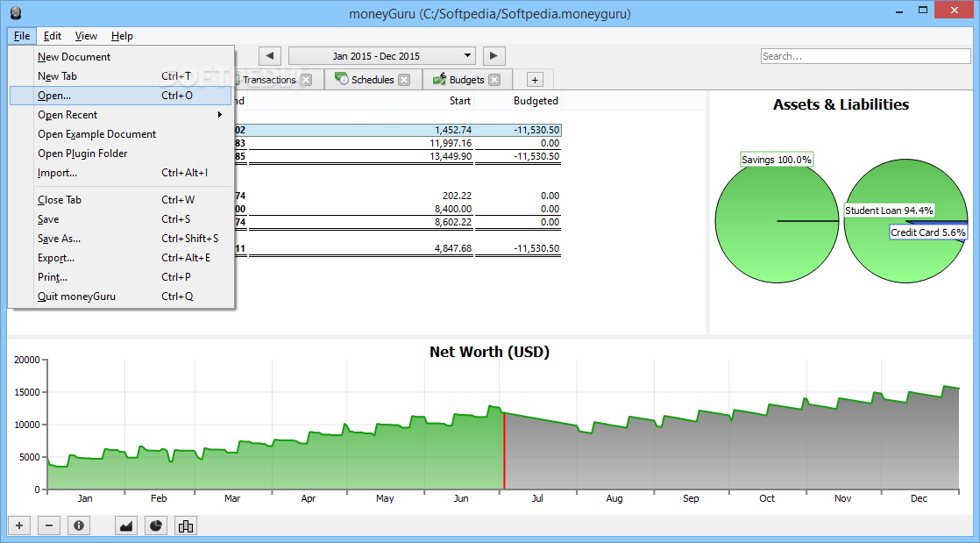Toggle the pie chart view icon
Viewport: 980px width, 543px height.
[156, 525]
